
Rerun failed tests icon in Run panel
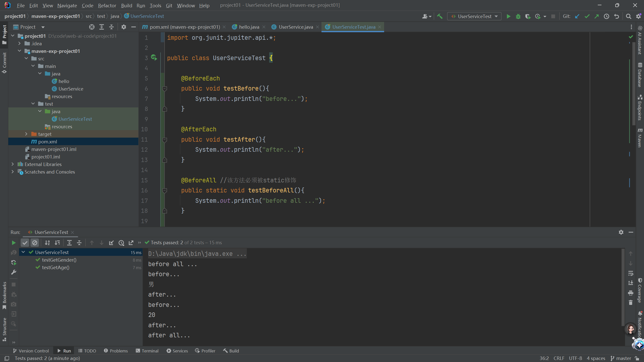click(14, 253)
